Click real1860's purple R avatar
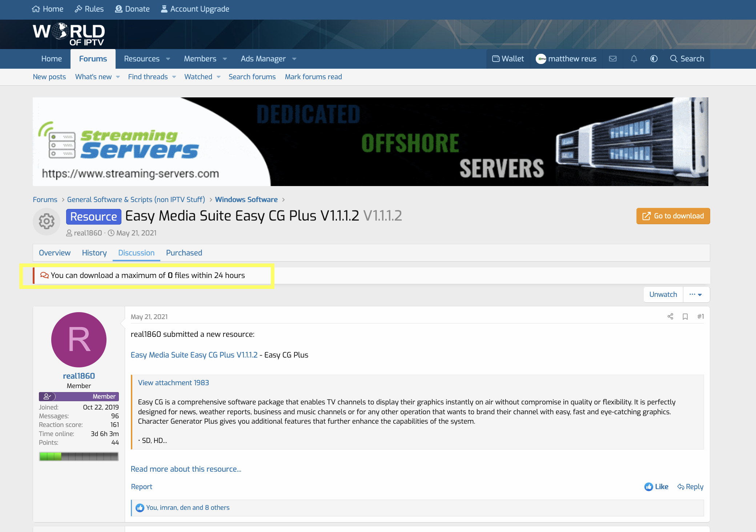756x532 pixels. (79, 340)
